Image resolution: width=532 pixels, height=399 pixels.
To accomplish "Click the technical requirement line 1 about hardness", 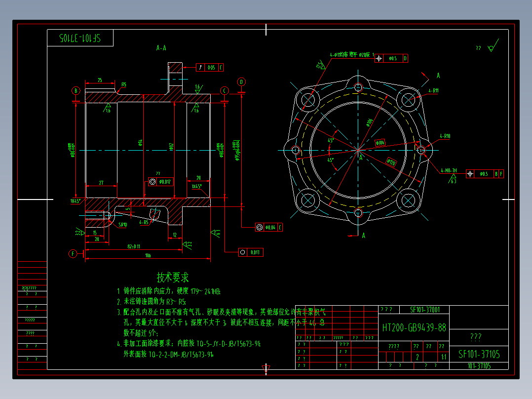I will (169, 291).
